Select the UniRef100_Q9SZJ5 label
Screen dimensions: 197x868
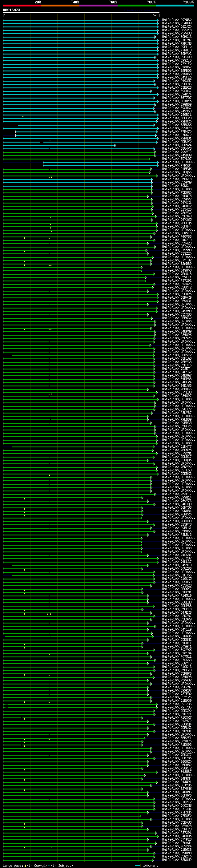pyautogui.click(x=176, y=61)
